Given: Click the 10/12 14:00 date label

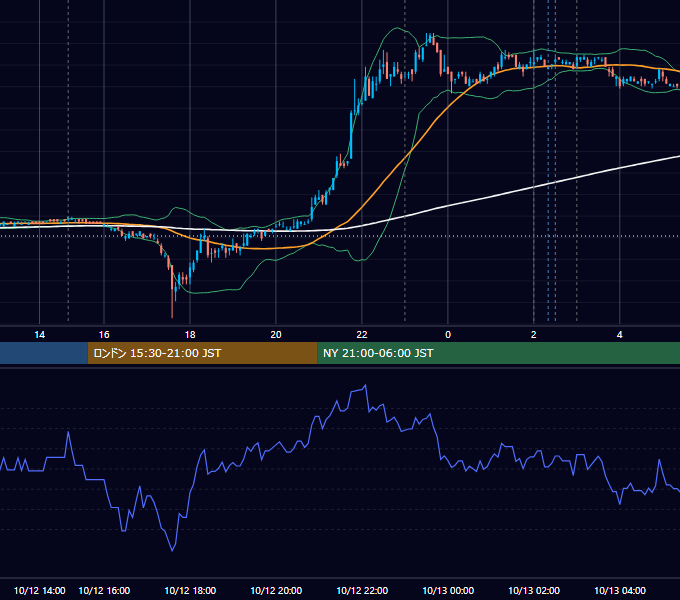Looking at the screenshot, I should coord(39,590).
